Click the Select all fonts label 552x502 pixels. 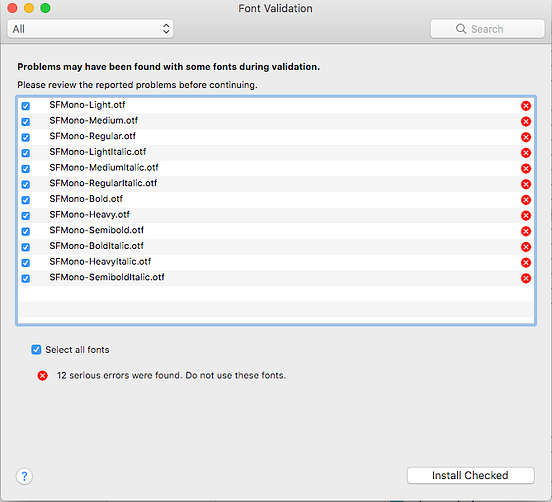pos(77,350)
